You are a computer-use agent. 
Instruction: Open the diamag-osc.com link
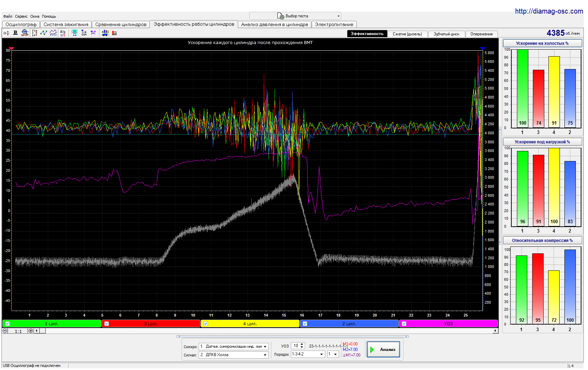[549, 11]
